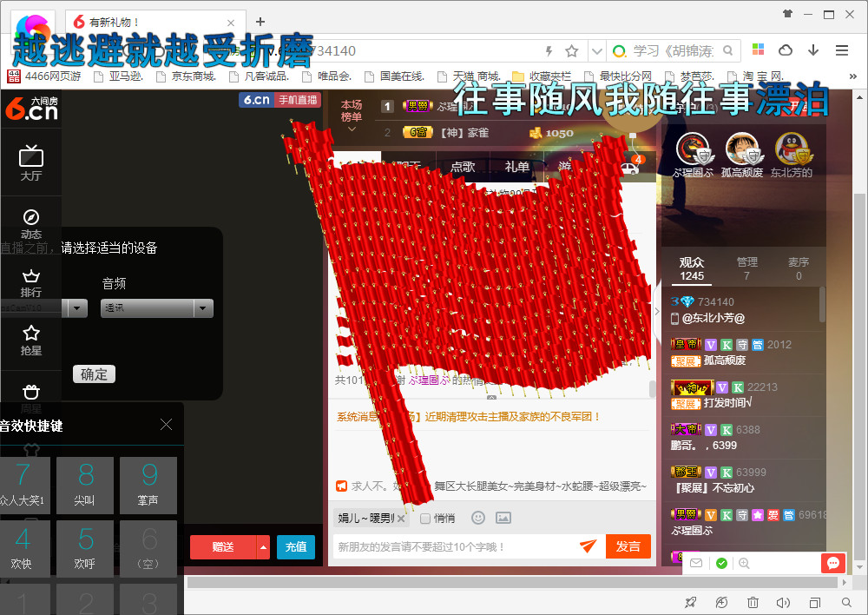Switch to the 点歌 tab

[x=463, y=166]
